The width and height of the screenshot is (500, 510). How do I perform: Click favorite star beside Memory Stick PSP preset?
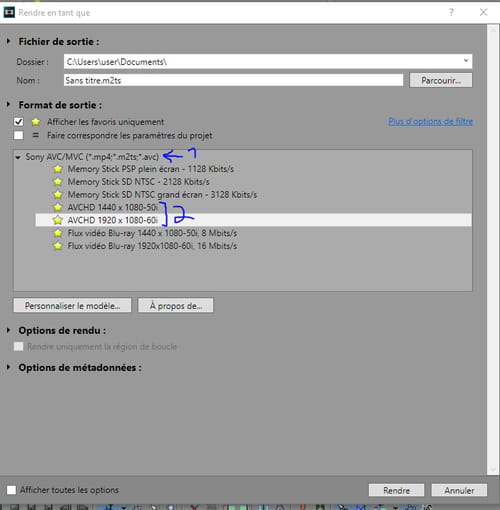point(58,169)
